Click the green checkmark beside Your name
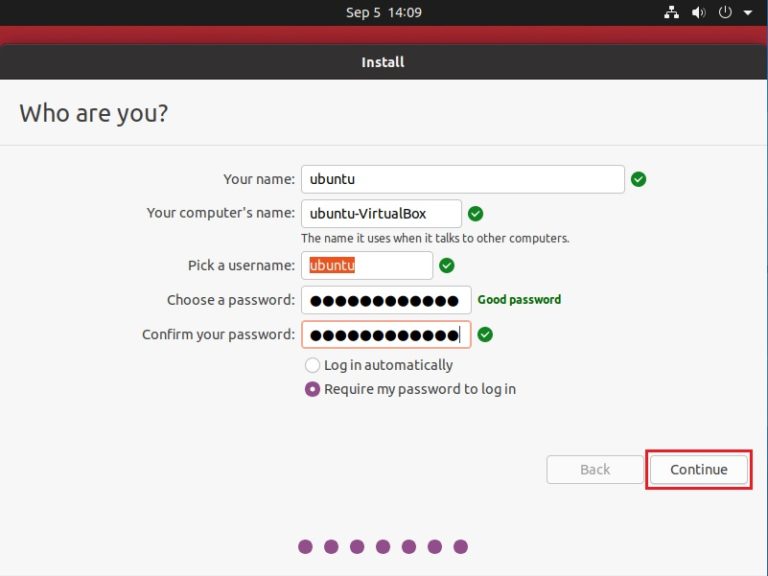The width and height of the screenshot is (768, 576). [x=638, y=179]
